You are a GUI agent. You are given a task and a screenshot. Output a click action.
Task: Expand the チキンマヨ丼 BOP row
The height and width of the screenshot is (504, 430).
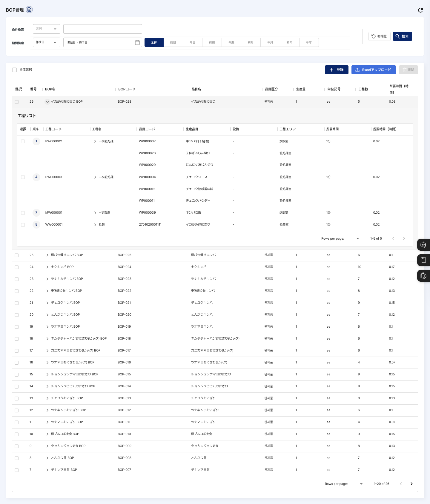pos(47,470)
